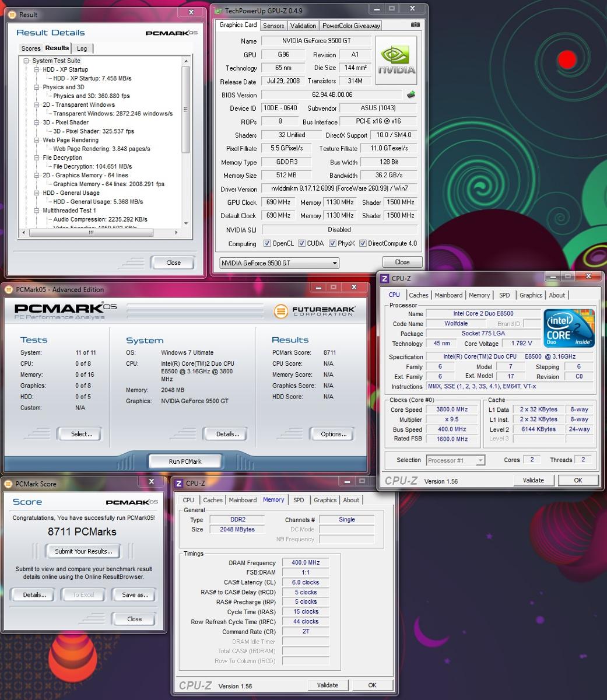607x700 pixels.
Task: Select the 'Web Page Rendering: 3.848 pages/s' row
Action: [101, 149]
